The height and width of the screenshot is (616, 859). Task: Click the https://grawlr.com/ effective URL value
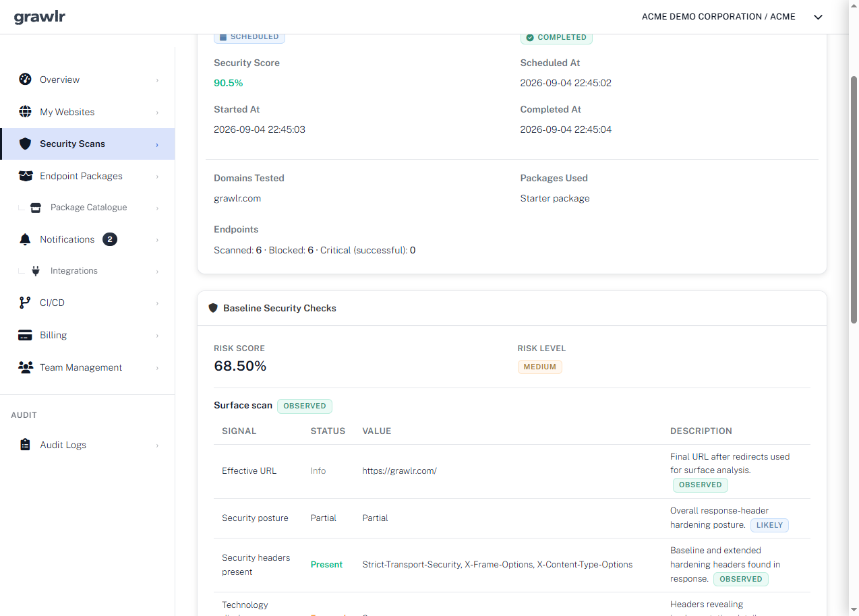[399, 471]
